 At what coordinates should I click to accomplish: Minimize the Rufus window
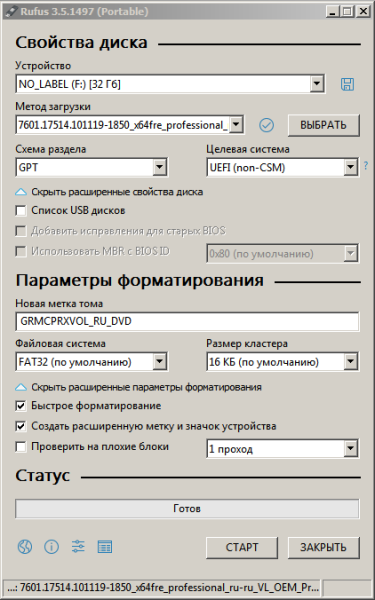[333, 11]
